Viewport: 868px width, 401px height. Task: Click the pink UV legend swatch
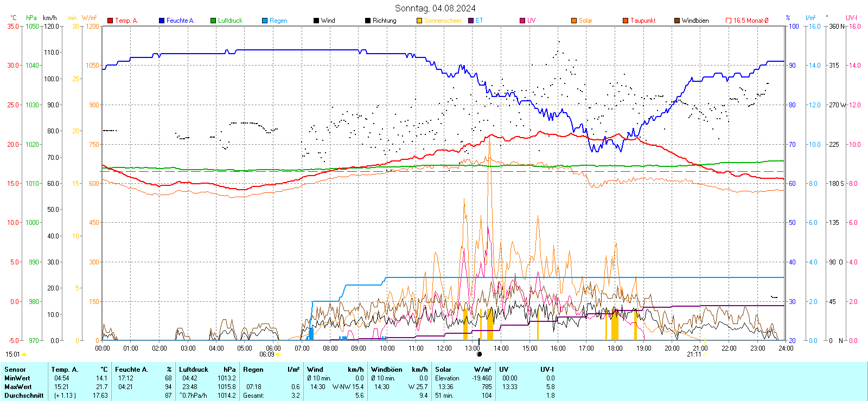[522, 21]
